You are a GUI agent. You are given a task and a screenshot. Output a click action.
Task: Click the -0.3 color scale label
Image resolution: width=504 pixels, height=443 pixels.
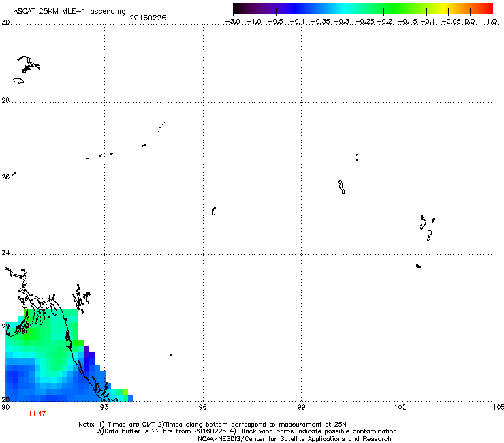click(341, 22)
